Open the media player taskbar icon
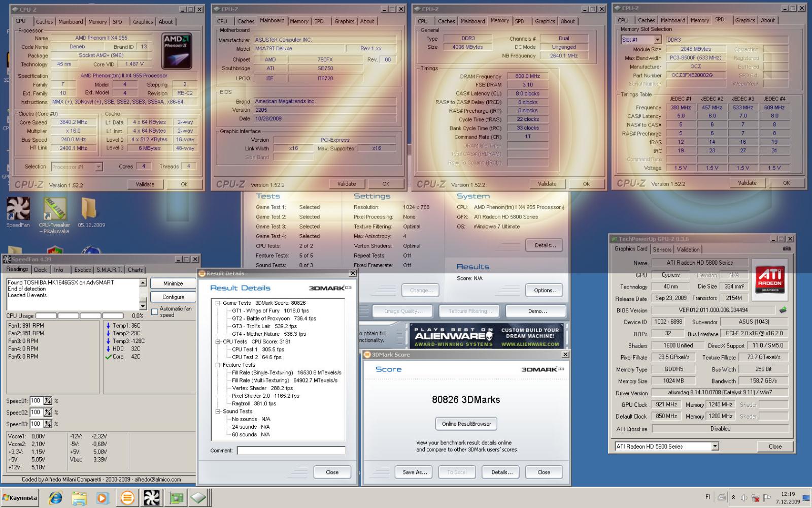The image size is (812, 508). [x=103, y=498]
